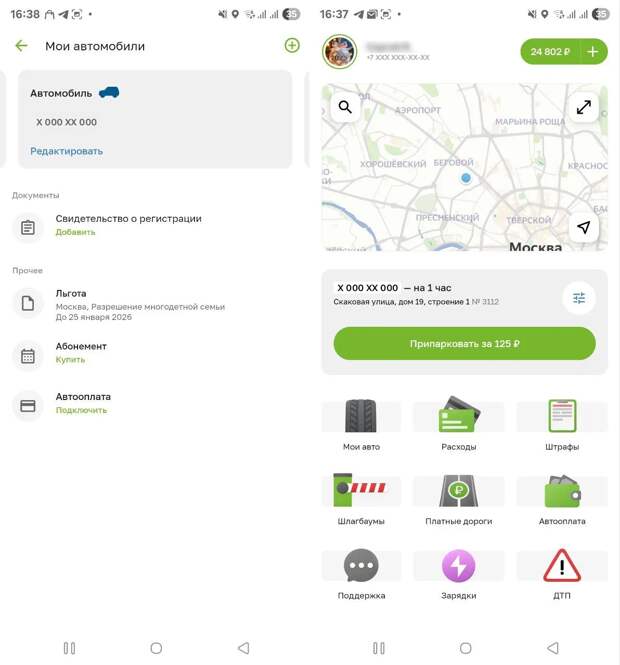620x665 pixels.
Task: Center the map on my location
Action: point(584,227)
